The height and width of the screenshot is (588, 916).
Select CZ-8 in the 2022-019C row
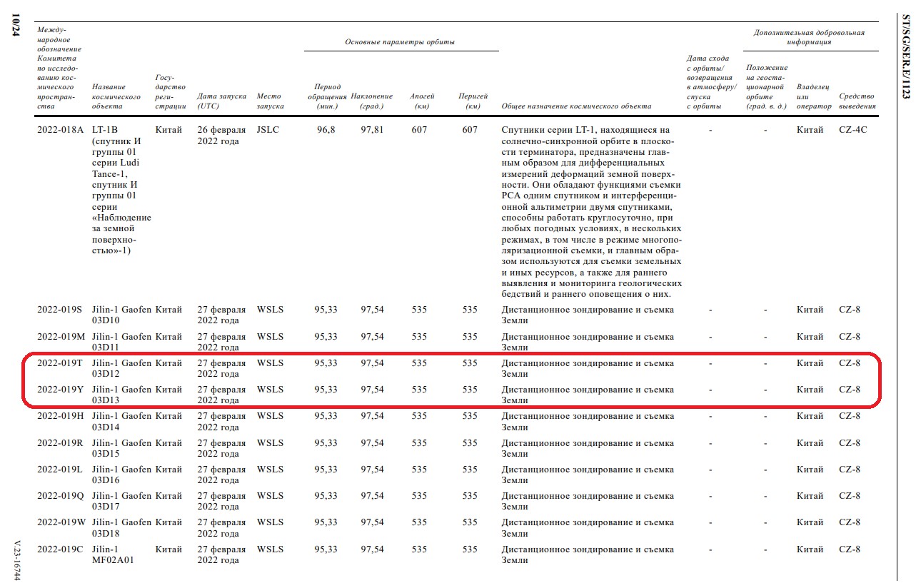[x=850, y=549]
